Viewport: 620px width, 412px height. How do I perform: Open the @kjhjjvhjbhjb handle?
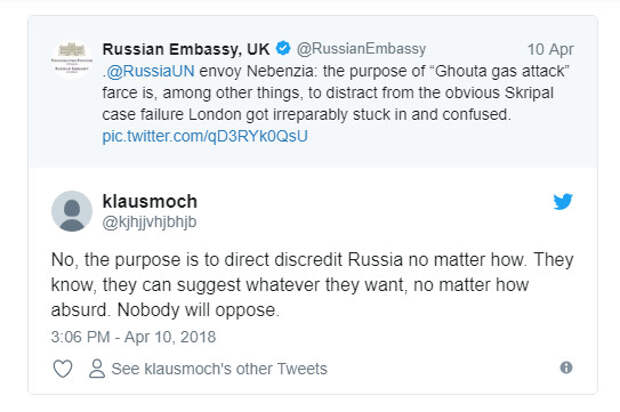click(x=149, y=222)
